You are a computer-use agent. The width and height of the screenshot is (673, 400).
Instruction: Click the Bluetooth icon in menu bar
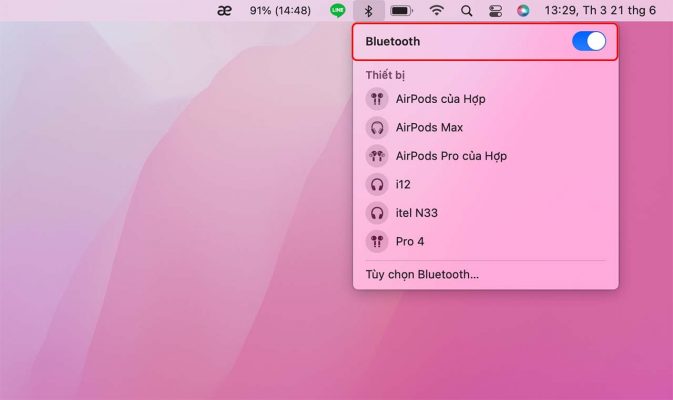(x=368, y=11)
